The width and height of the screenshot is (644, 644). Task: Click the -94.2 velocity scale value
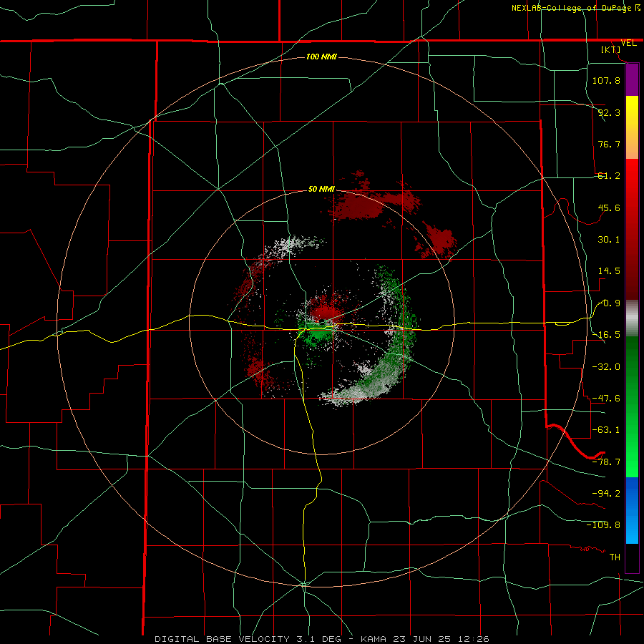606,493
